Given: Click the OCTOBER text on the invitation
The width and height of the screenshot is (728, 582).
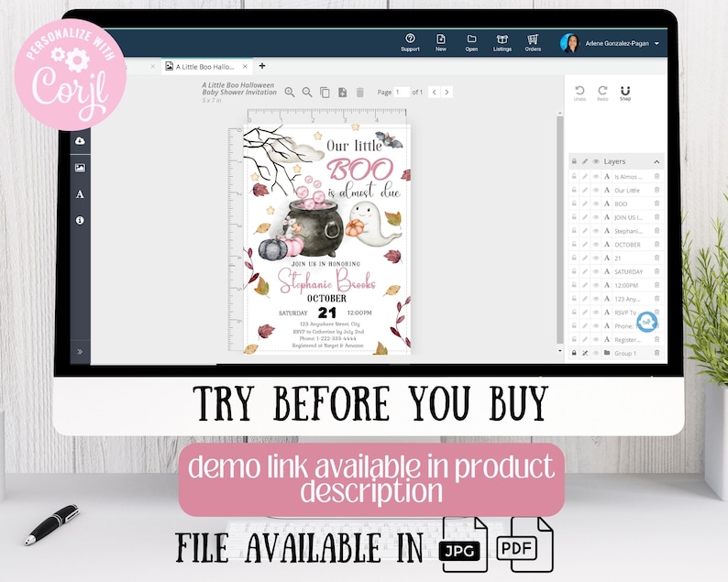Looking at the screenshot, I should tap(326, 298).
